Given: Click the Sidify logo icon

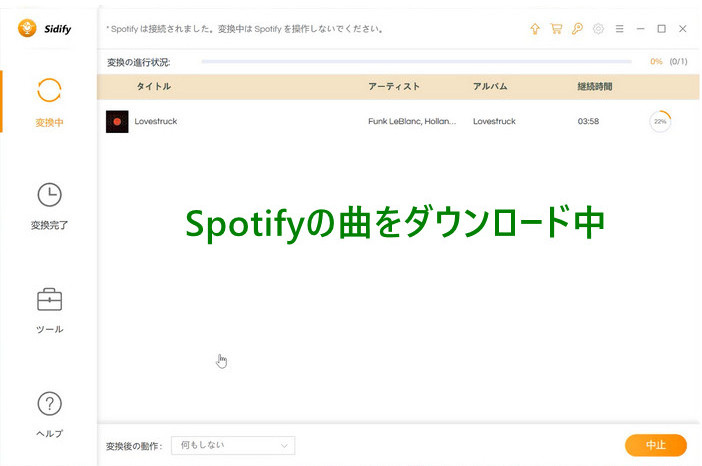Looking at the screenshot, I should point(27,29).
